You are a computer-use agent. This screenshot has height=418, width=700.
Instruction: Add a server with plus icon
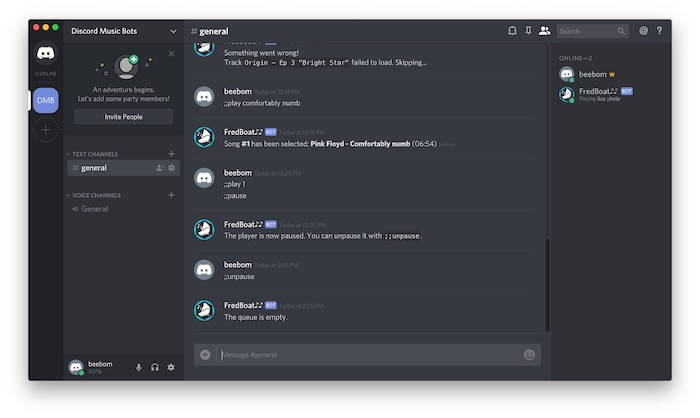(46, 130)
